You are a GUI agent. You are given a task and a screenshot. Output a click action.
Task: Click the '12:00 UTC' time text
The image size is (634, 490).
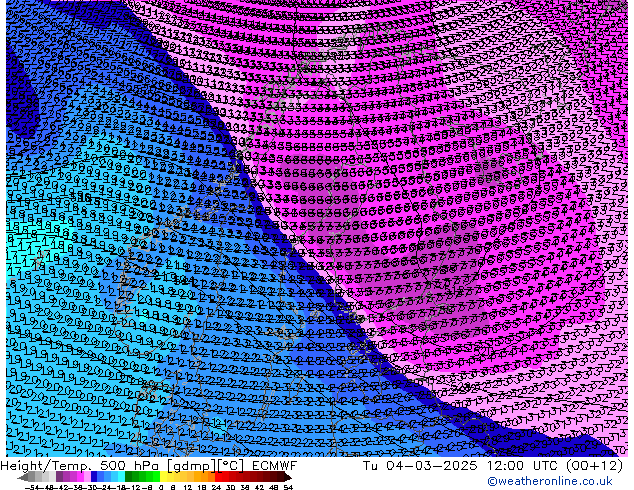pyautogui.click(x=523, y=466)
